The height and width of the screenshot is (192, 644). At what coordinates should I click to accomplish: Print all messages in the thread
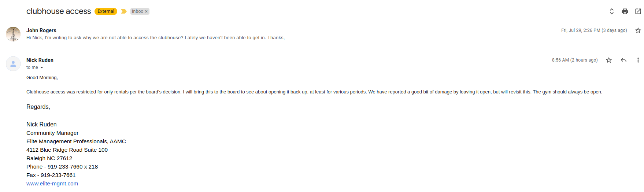point(625,11)
